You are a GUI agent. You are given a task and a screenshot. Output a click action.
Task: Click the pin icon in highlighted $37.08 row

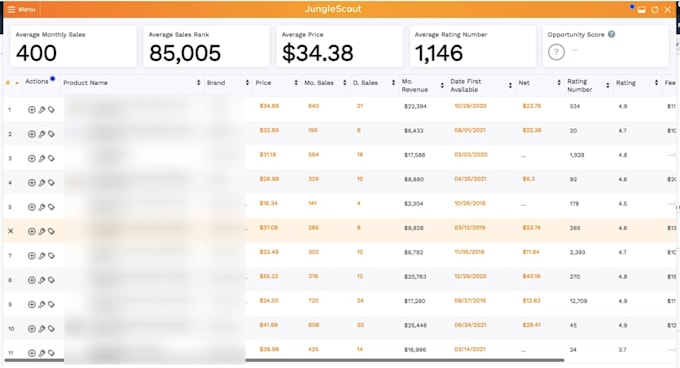pyautogui.click(x=42, y=231)
